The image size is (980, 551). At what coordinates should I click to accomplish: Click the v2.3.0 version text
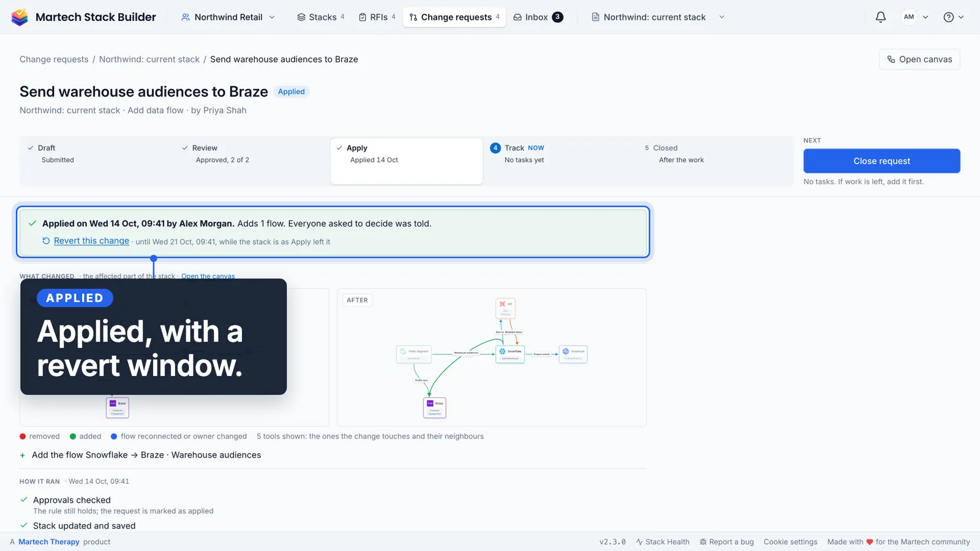612,542
